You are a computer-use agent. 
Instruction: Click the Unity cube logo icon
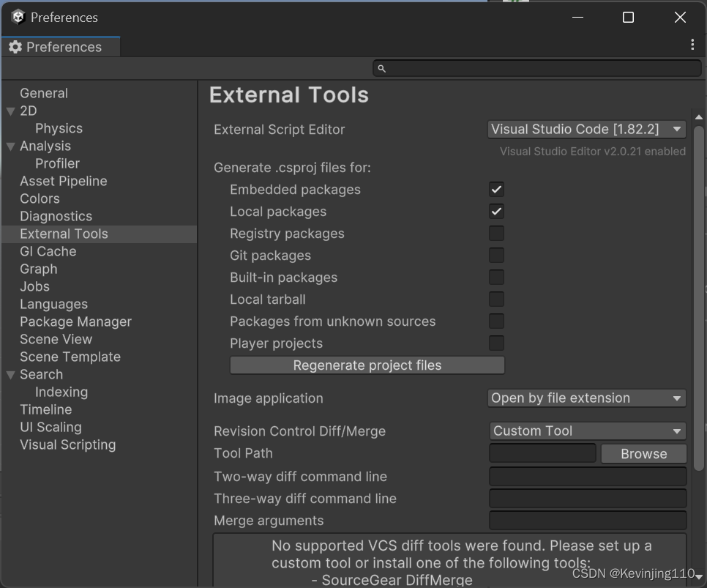tap(17, 17)
